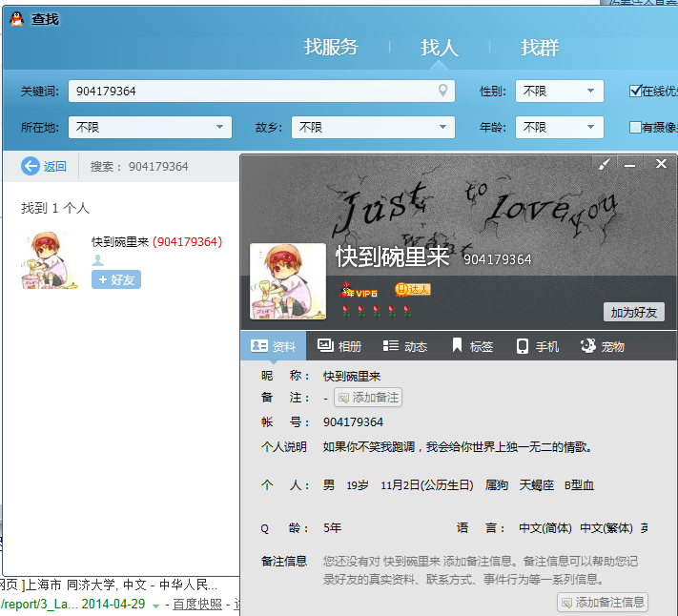Image resolution: width=678 pixels, height=616 pixels.
Task: Open the 宠物 tab
Action: pyautogui.click(x=603, y=346)
